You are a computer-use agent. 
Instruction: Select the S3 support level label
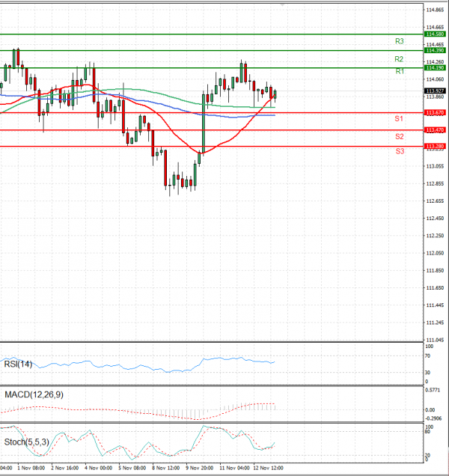[x=400, y=151]
